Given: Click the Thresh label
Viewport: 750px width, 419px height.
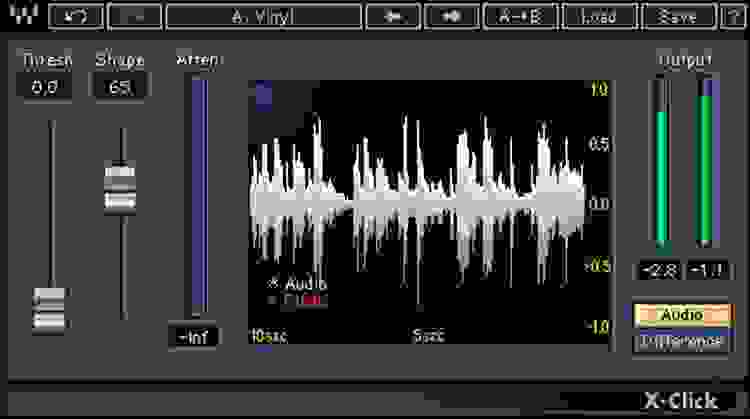Looking at the screenshot, I should pos(47,60).
